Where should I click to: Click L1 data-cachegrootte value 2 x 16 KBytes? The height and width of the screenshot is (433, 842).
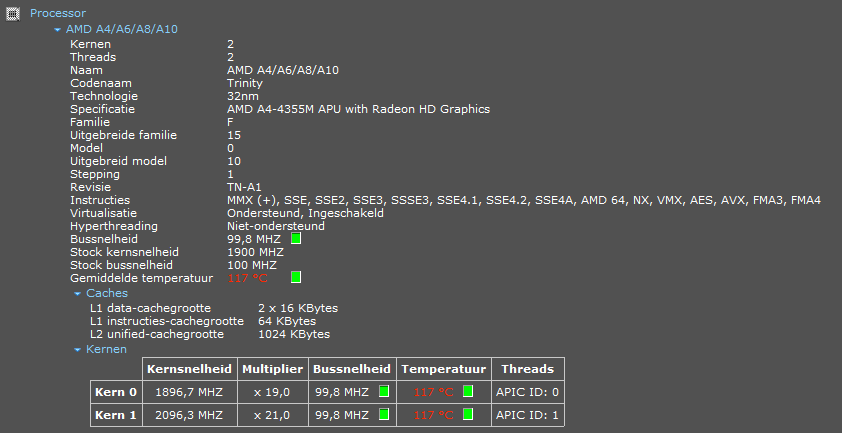pyautogui.click(x=298, y=308)
